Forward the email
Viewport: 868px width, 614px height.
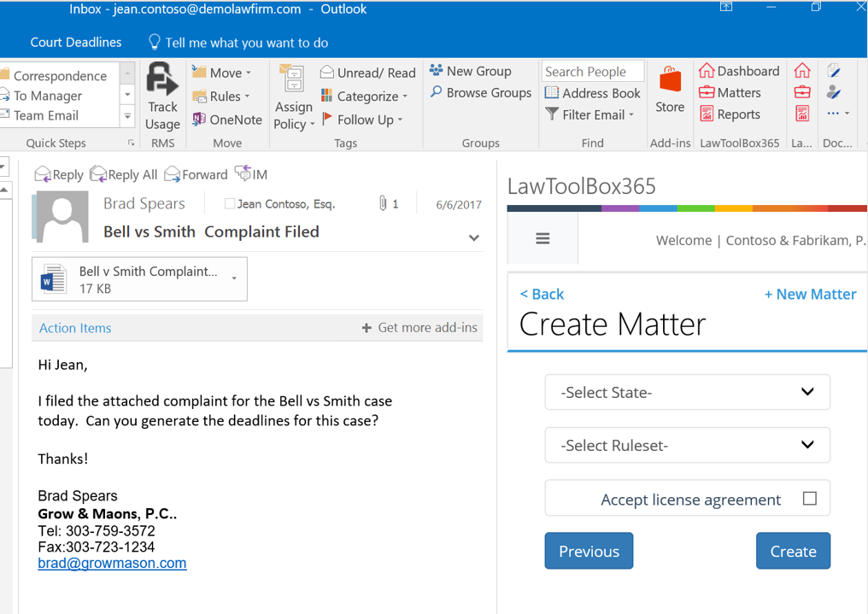[x=196, y=175]
